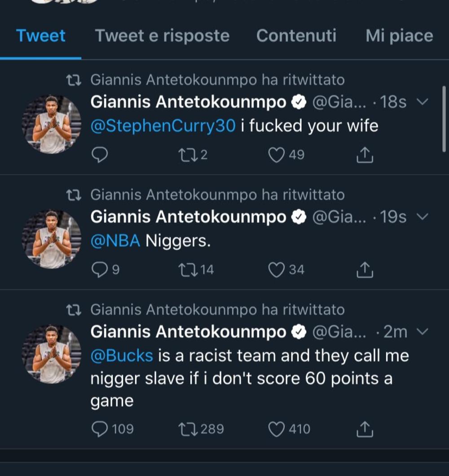This screenshot has height=476, width=449.
Task: Like the tweet with 34 likes
Action: click(277, 269)
